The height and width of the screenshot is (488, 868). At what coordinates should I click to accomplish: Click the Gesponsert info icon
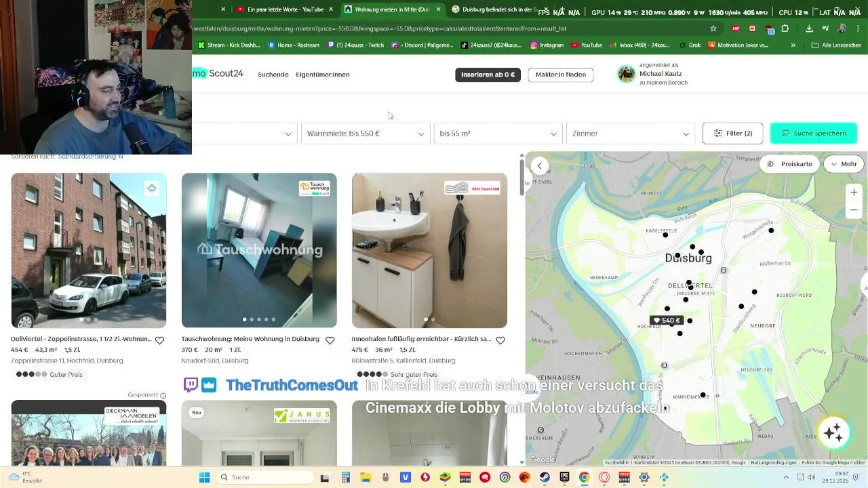pyautogui.click(x=163, y=395)
